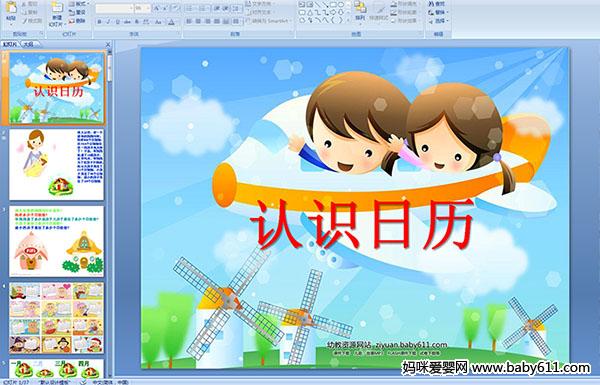
Task: Click the Paste icon in the clipboard group
Action: (x=11, y=8)
